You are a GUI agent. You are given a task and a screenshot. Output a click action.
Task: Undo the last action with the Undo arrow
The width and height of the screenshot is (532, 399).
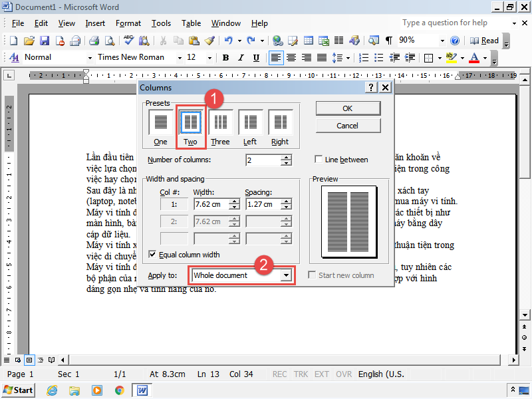pos(228,41)
